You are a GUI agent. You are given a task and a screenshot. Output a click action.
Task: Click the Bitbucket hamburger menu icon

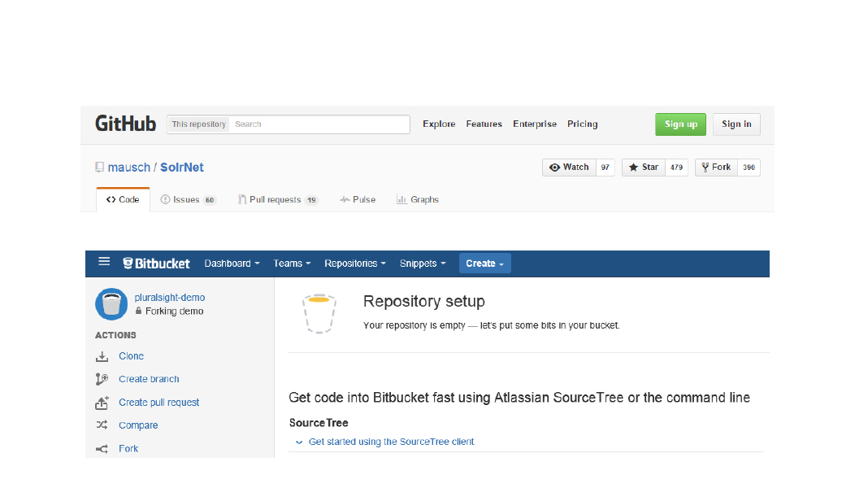(104, 261)
